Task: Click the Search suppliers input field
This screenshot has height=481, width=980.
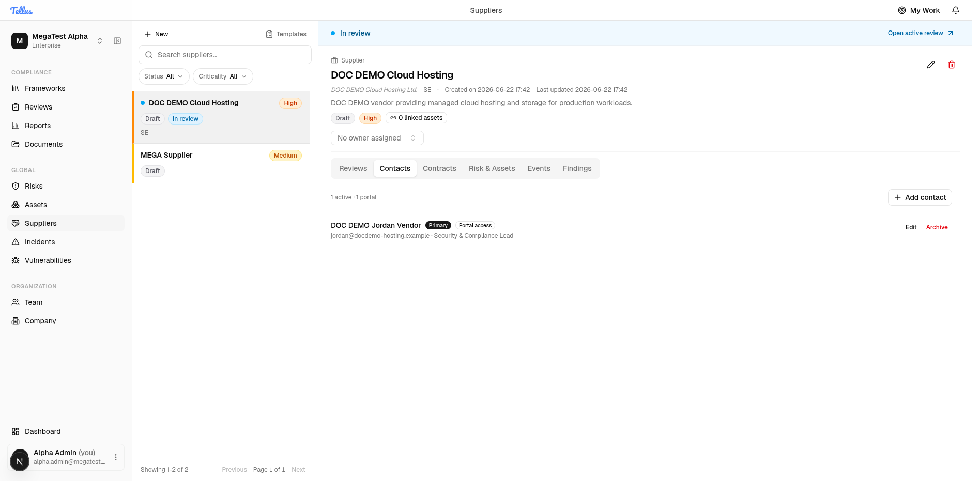Action: [225, 55]
